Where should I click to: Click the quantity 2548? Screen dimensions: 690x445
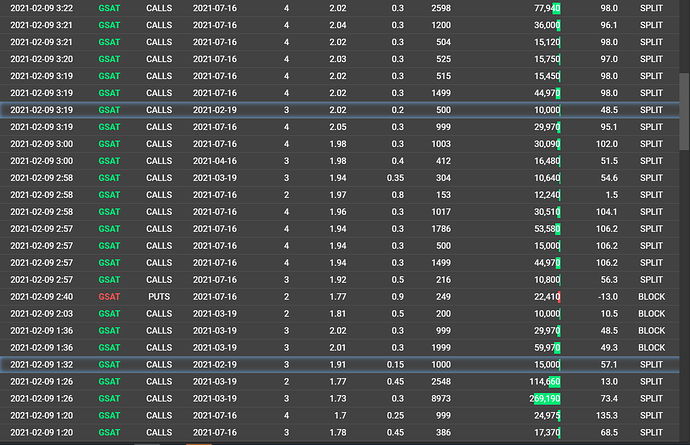[441, 382]
